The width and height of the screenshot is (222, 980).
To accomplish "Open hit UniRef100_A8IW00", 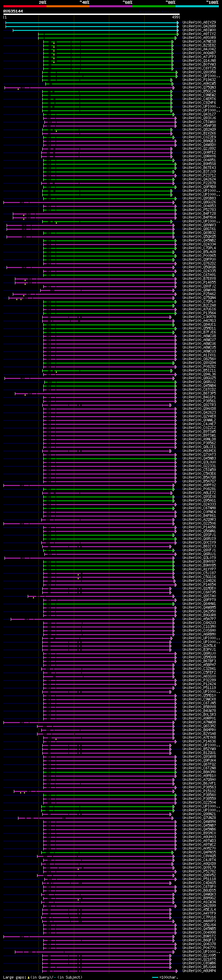I will tap(199, 30).
